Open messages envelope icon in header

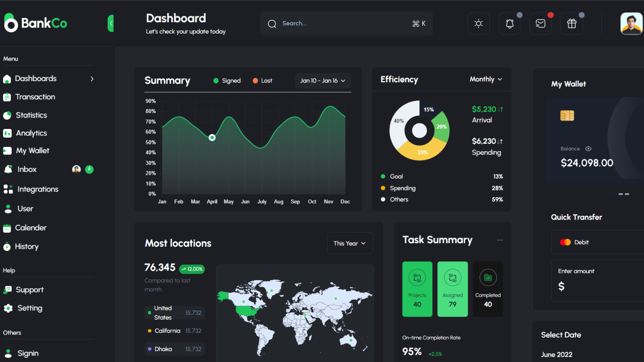(x=540, y=23)
